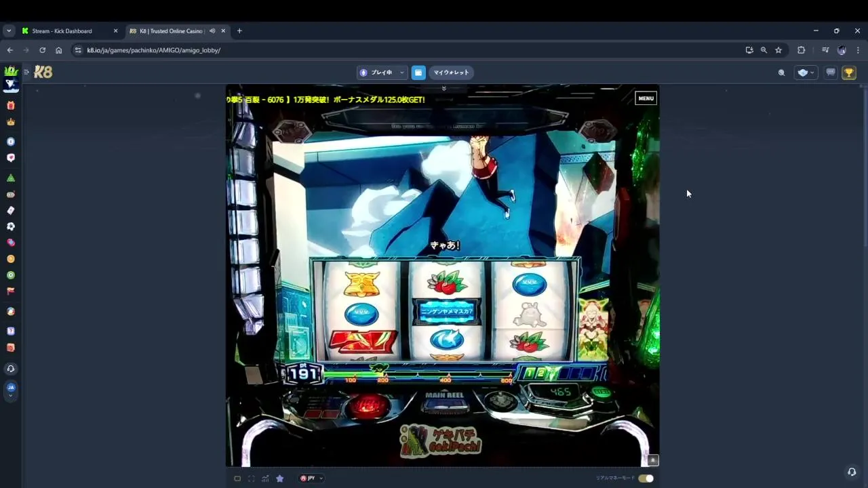This screenshot has height=488, width=868.
Task: Reload the page
Action: (42, 50)
